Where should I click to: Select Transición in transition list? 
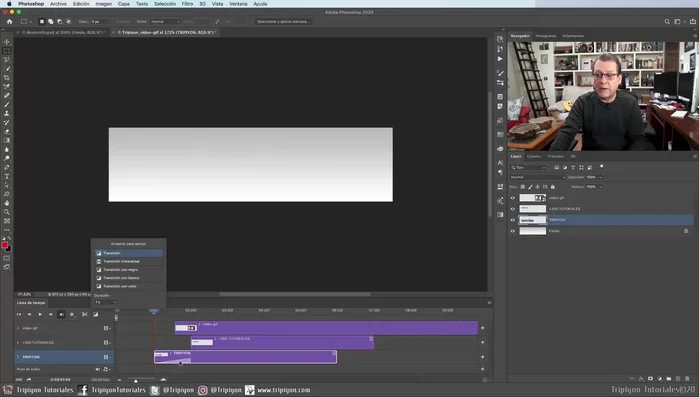(128, 253)
